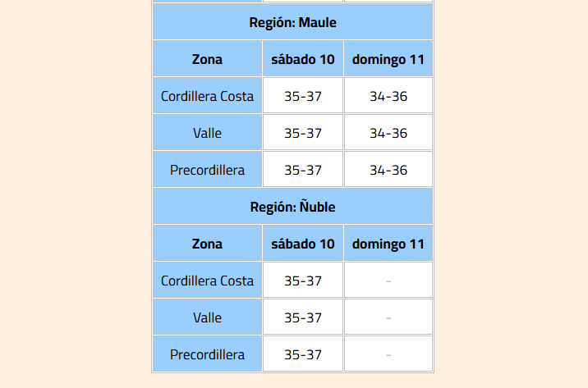Click domingo 11 header under Ñuble

(388, 244)
